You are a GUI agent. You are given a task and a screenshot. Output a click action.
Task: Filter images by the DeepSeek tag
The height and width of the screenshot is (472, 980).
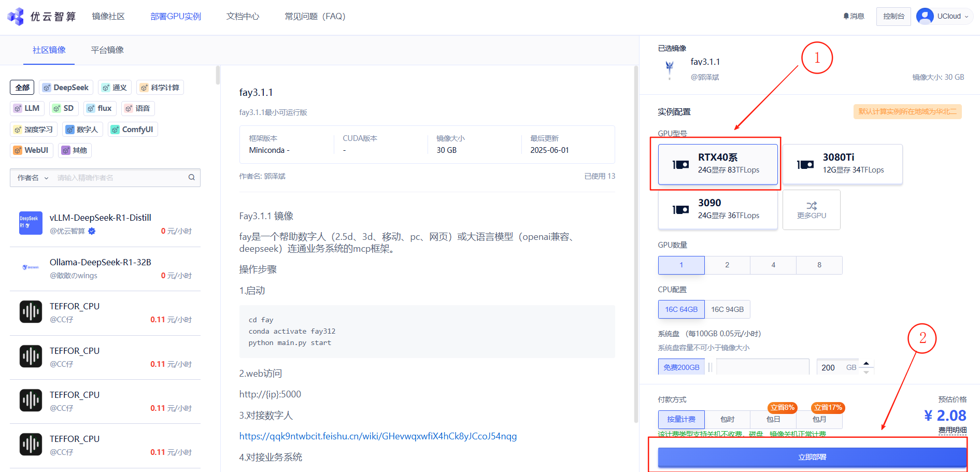[66, 88]
